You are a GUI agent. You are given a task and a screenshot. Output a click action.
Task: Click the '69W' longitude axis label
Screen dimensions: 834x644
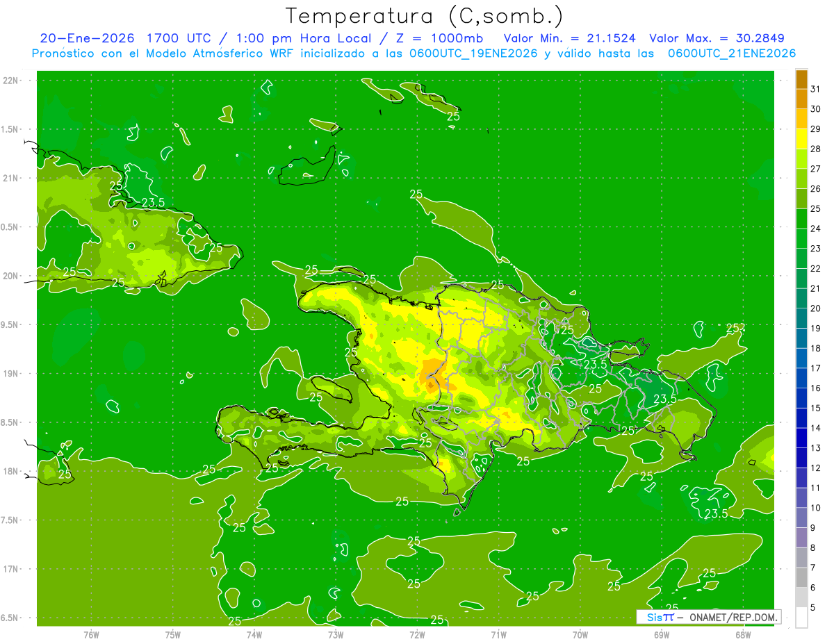662,634
